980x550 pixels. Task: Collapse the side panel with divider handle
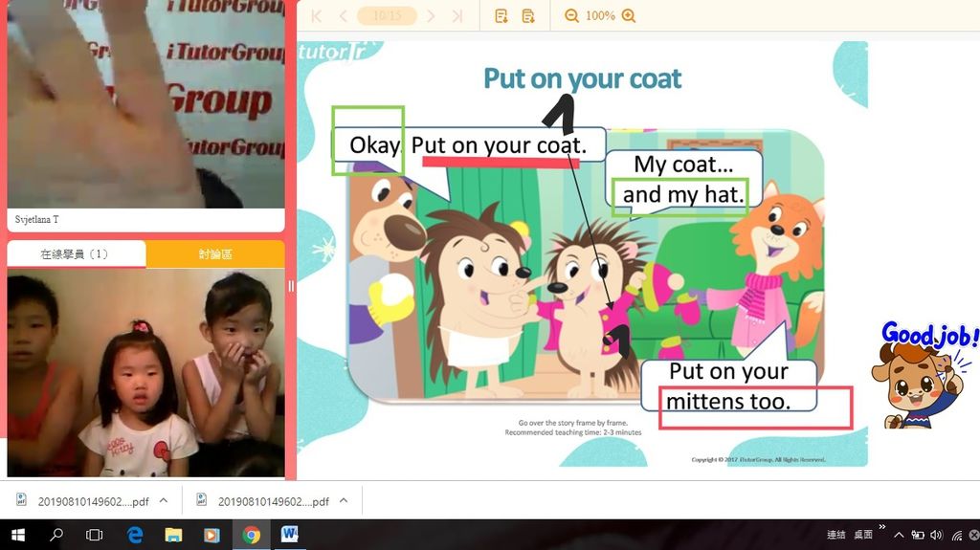tap(291, 286)
